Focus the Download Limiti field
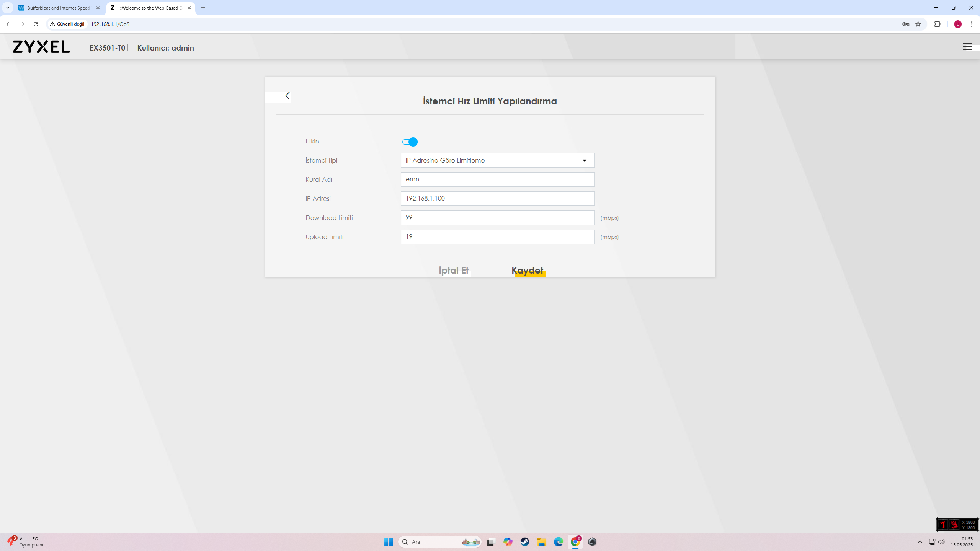 497,218
